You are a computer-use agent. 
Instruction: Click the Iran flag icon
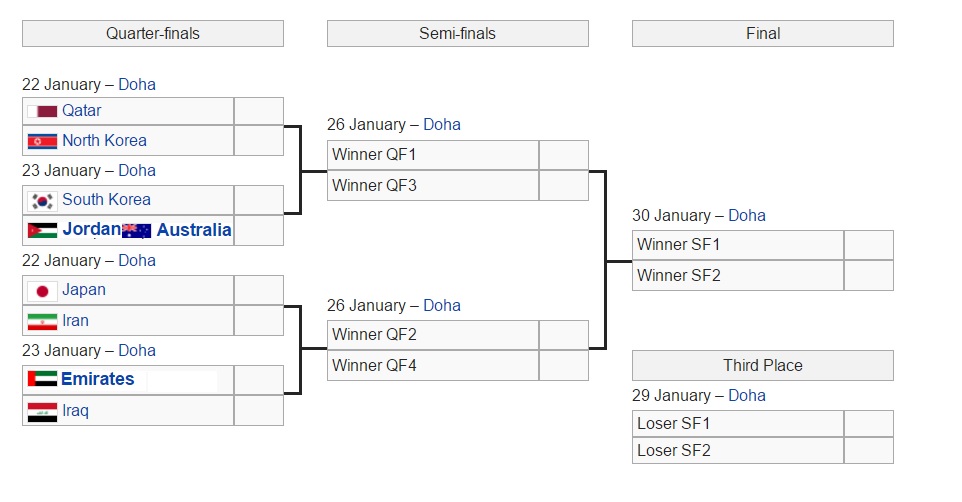click(42, 321)
